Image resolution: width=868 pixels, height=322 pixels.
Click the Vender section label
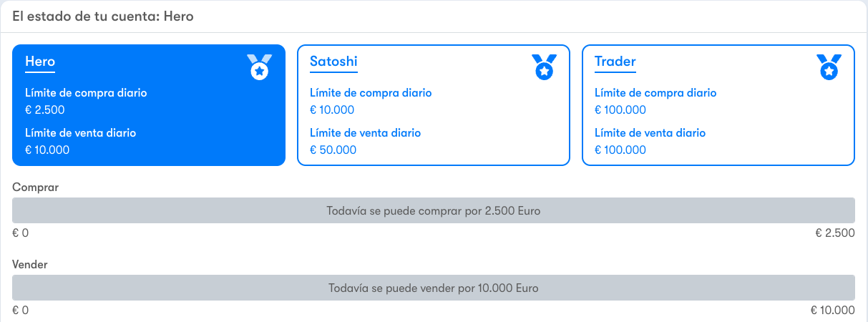[30, 265]
